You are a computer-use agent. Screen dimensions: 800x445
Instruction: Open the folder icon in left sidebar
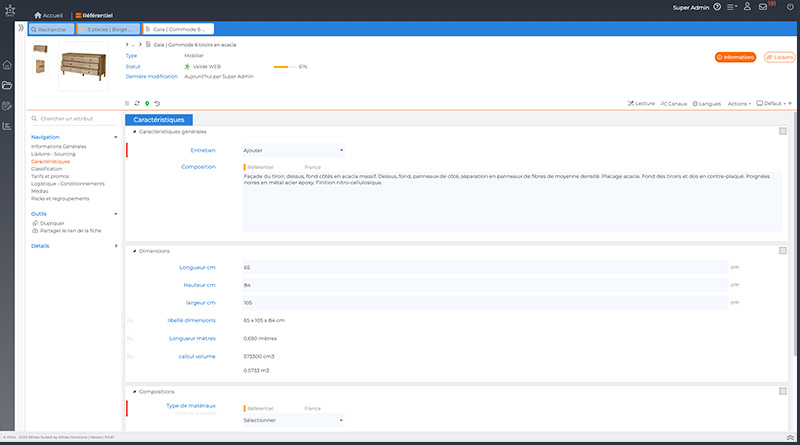7,85
